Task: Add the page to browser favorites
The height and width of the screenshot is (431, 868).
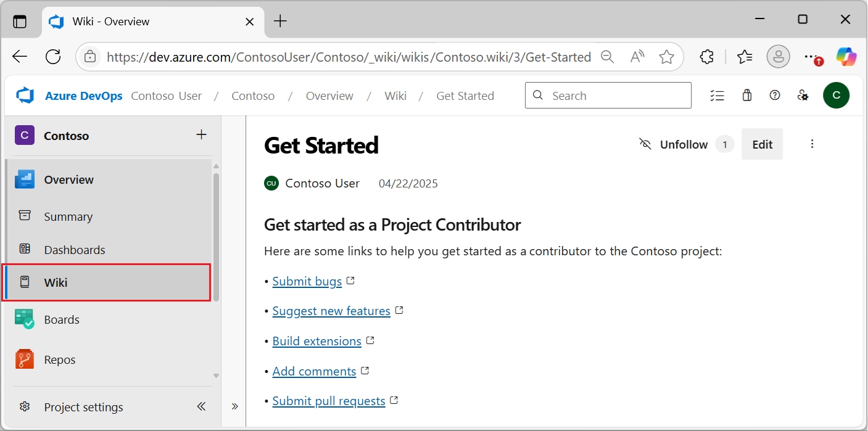Action: tap(666, 57)
